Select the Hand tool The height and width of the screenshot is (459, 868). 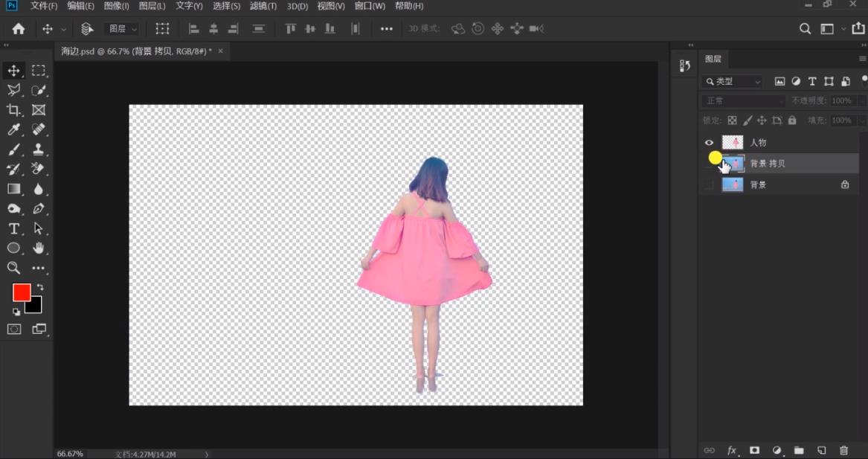(39, 248)
